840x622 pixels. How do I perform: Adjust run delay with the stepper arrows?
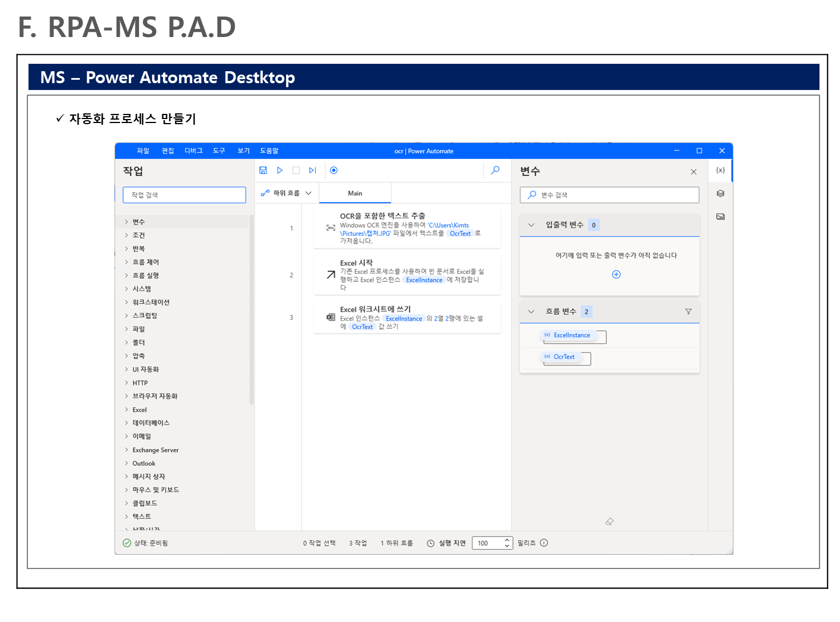[507, 543]
